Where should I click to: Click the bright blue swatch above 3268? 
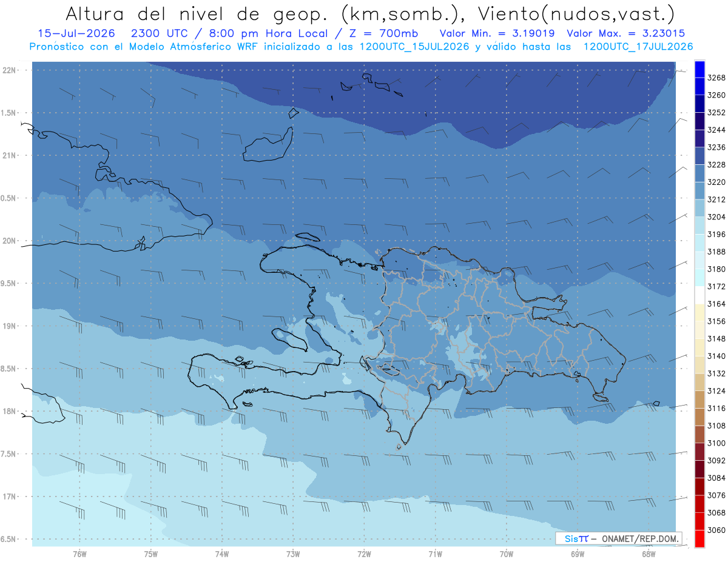[699, 69]
